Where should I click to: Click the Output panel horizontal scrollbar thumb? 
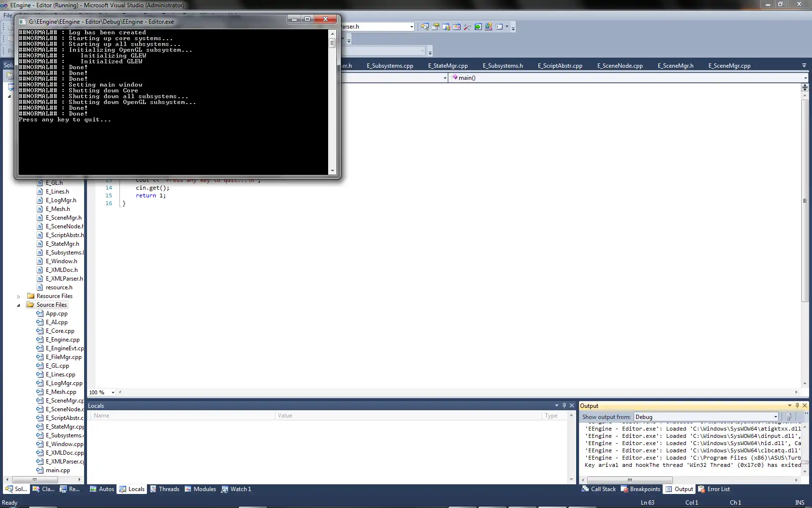pyautogui.click(x=629, y=480)
